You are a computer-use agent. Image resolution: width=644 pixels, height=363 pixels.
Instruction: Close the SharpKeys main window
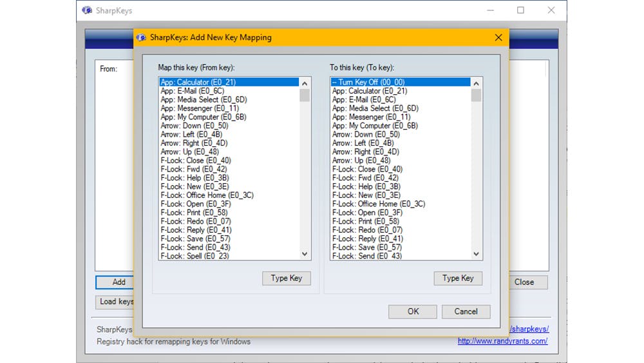tap(551, 10)
